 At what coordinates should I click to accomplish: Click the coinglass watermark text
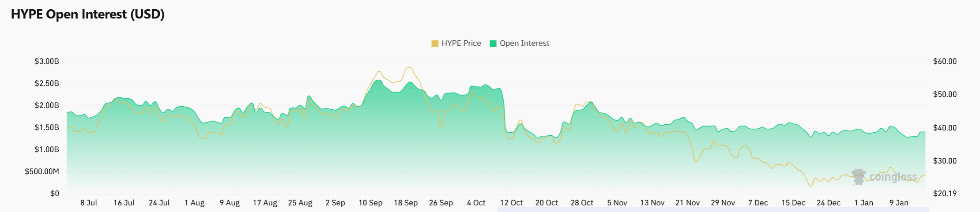pos(893,177)
